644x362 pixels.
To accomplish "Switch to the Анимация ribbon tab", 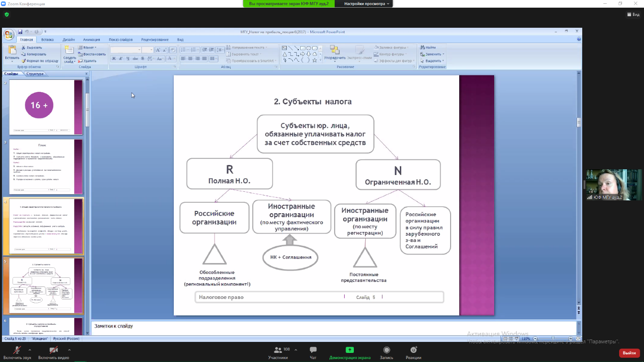I will click(x=91, y=40).
